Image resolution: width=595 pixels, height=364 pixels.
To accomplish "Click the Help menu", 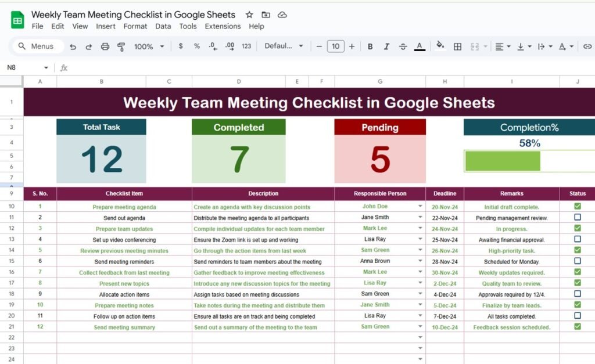I will (256, 26).
